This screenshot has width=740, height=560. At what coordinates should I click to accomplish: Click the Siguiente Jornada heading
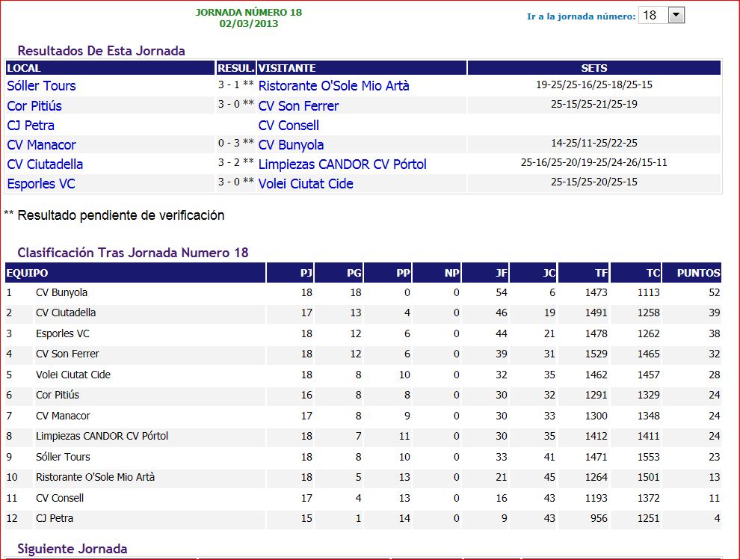73,549
